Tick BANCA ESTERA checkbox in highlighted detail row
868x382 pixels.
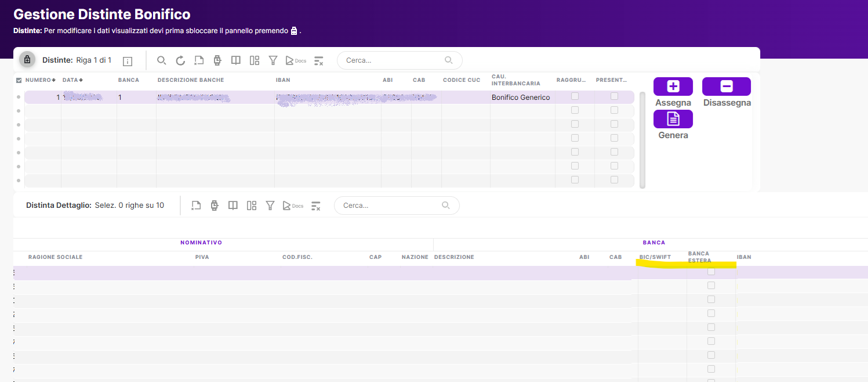[x=711, y=271]
